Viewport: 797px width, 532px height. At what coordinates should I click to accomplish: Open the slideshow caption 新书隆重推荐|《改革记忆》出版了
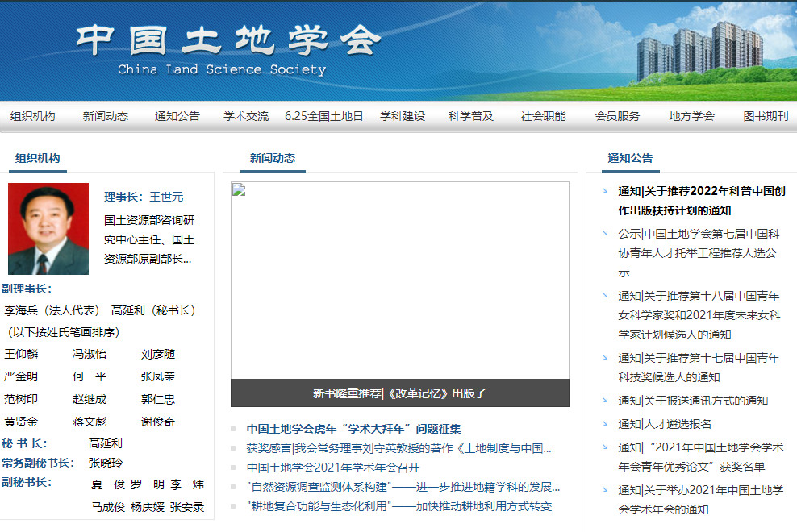[399, 393]
